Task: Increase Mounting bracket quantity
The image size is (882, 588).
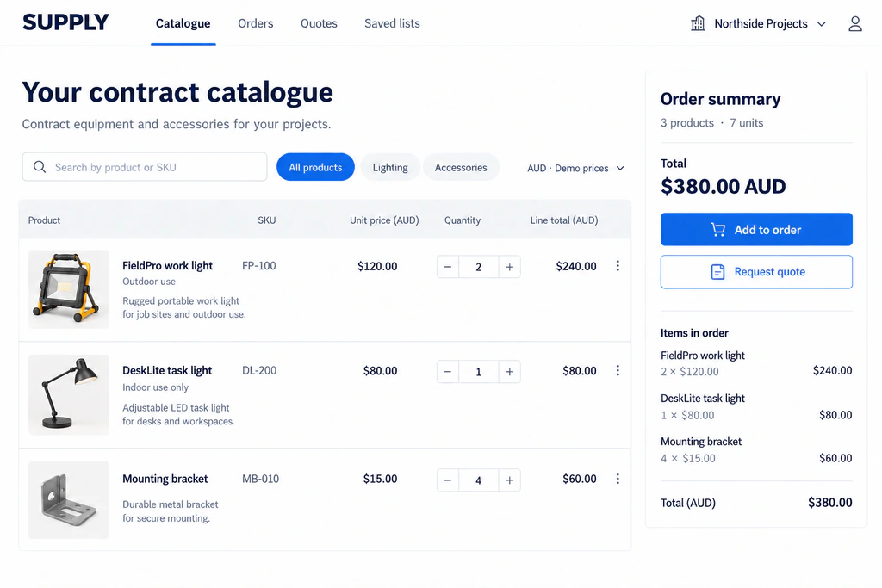Action: point(510,480)
